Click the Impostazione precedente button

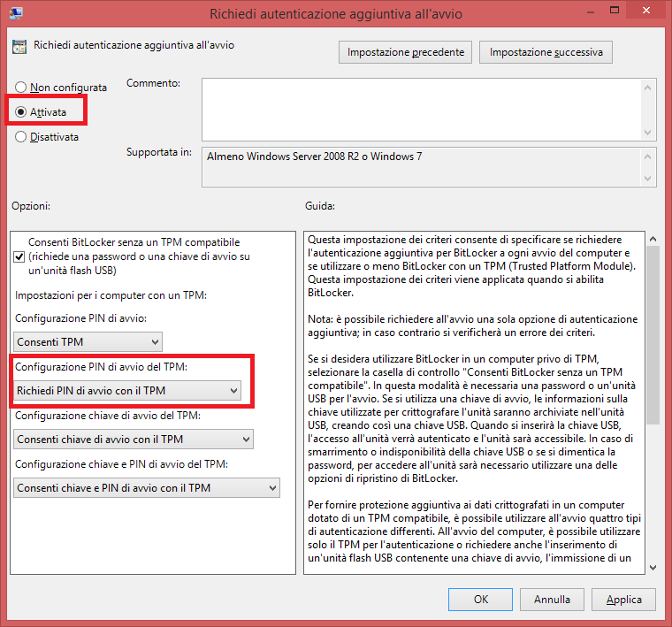pos(406,52)
